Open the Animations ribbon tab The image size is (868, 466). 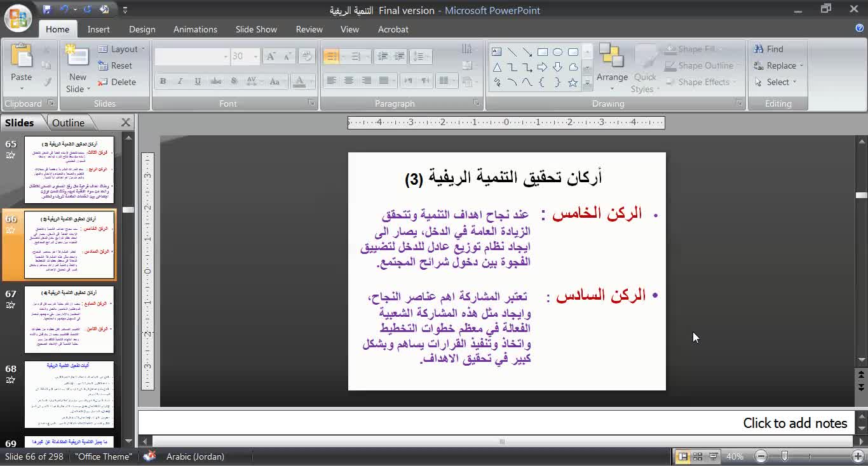(195, 29)
